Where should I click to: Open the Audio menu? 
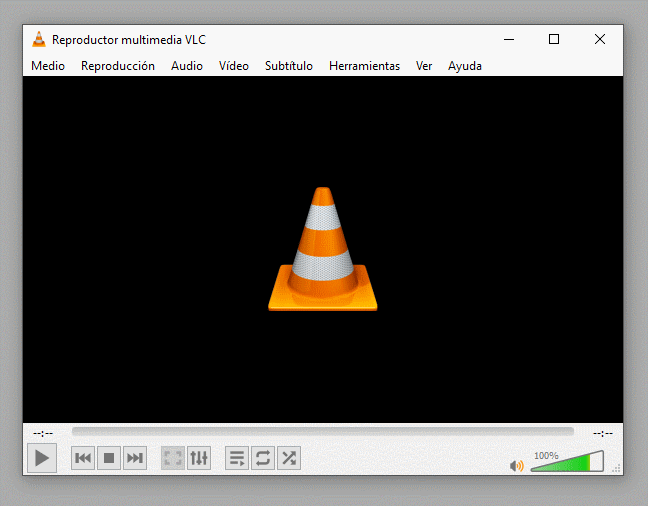click(187, 66)
